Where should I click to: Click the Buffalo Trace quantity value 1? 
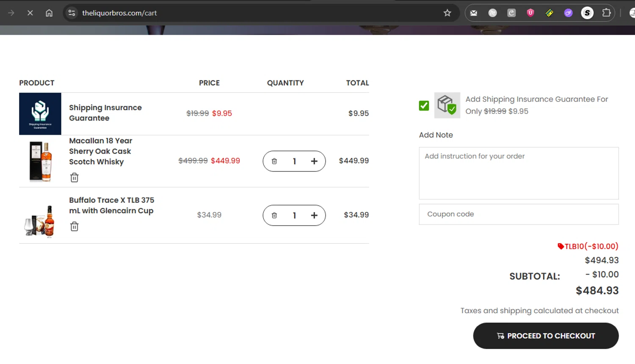(294, 215)
